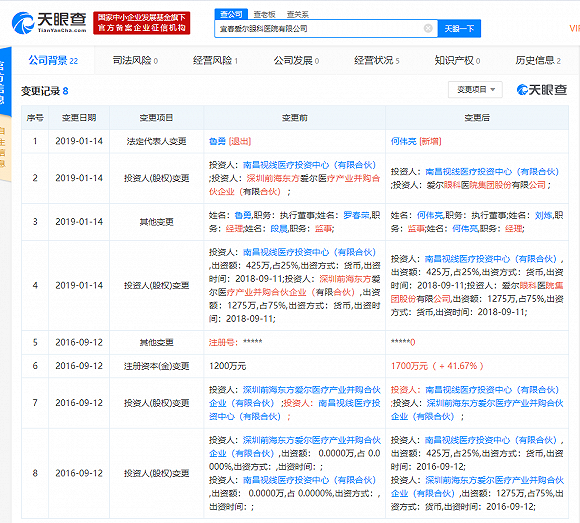580x523 pixels.
Task: Switch to the 查老板 search tab
Action: click(264, 14)
